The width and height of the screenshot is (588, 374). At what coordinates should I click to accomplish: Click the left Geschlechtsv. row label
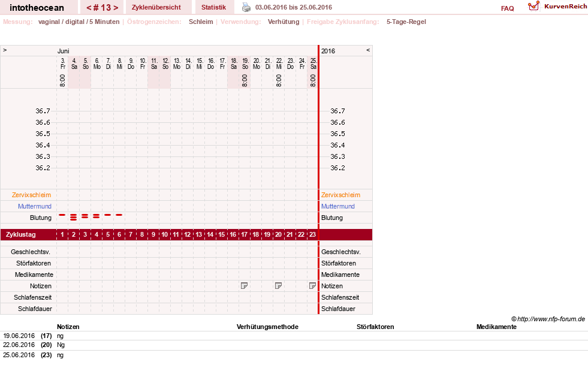point(31,252)
